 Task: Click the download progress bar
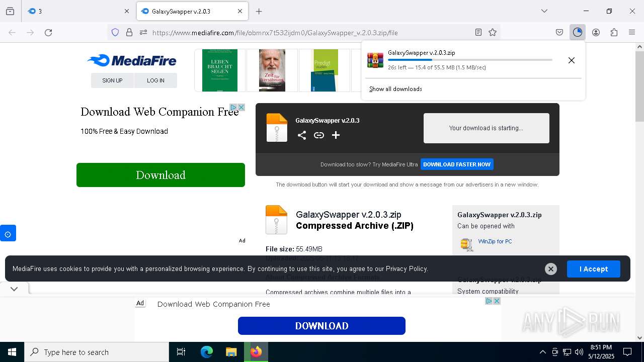470,60
